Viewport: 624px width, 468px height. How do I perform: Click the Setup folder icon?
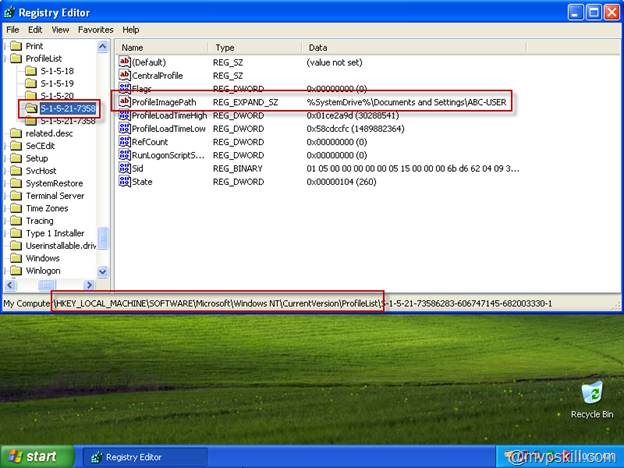(x=16, y=158)
